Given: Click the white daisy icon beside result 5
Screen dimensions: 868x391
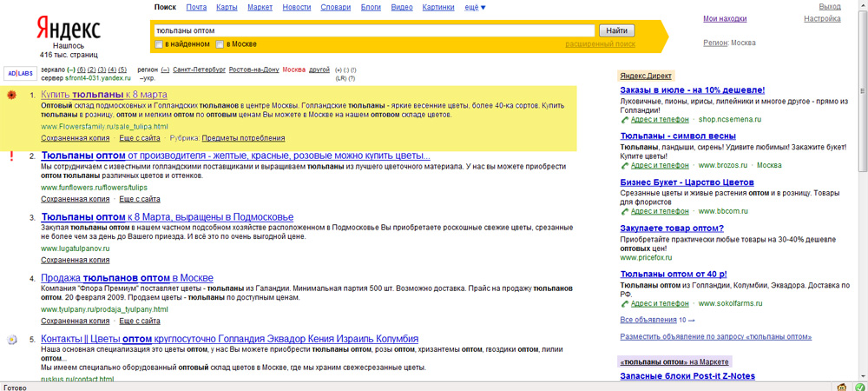Looking at the screenshot, I should 10,339.
